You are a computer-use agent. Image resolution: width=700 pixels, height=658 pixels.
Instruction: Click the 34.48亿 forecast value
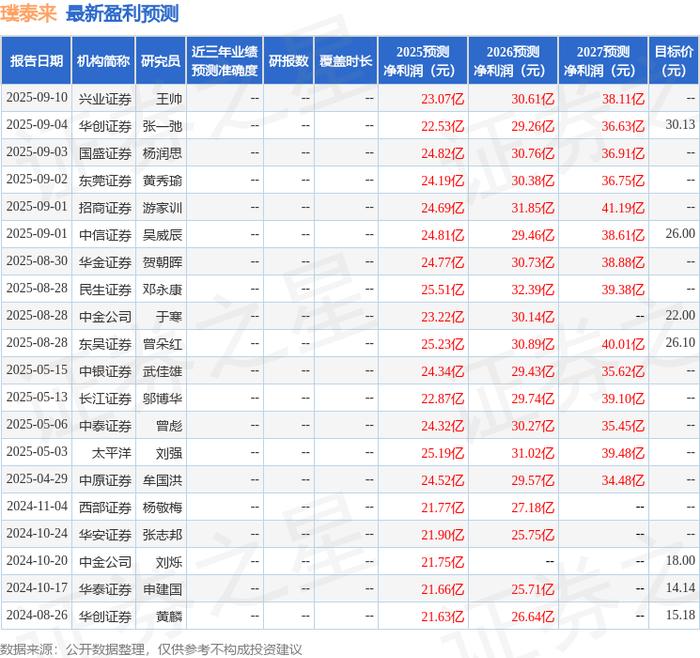click(x=623, y=480)
